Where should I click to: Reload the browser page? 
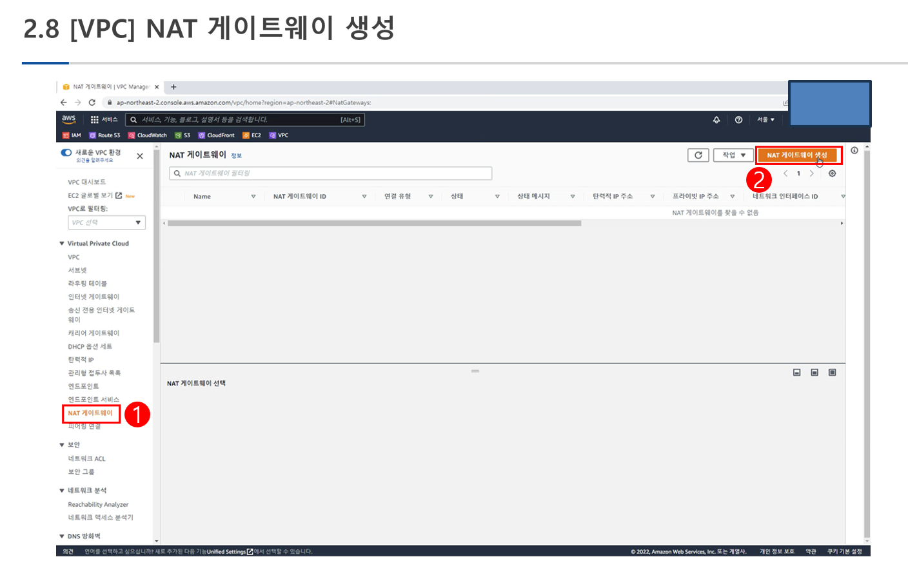(92, 103)
